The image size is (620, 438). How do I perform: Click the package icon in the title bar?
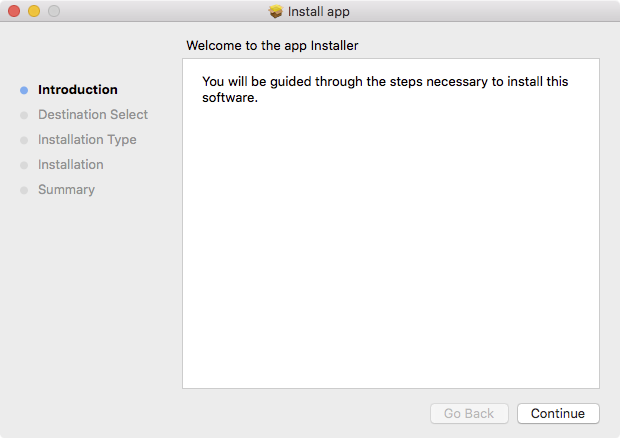(276, 12)
